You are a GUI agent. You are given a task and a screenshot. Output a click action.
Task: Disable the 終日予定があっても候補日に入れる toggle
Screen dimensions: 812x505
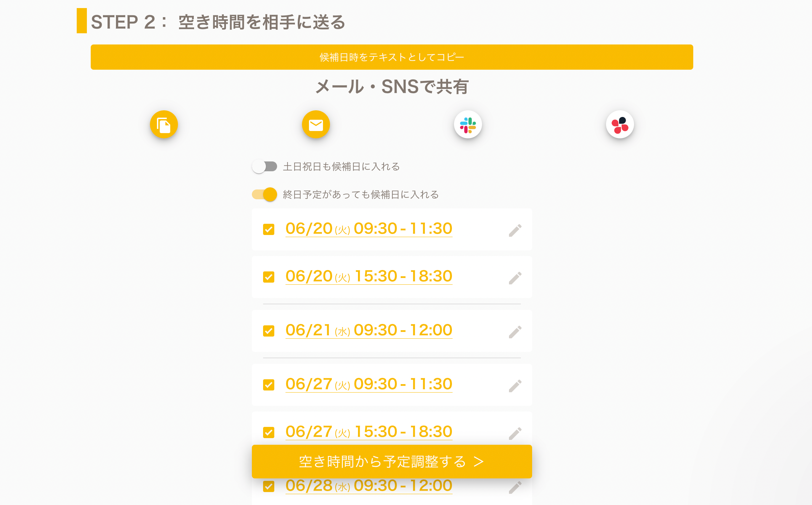pyautogui.click(x=264, y=194)
